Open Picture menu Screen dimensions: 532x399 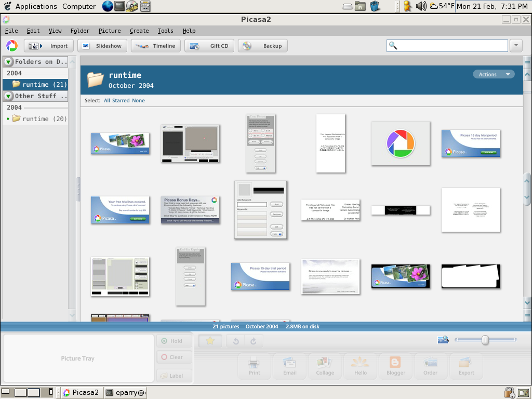click(x=110, y=31)
